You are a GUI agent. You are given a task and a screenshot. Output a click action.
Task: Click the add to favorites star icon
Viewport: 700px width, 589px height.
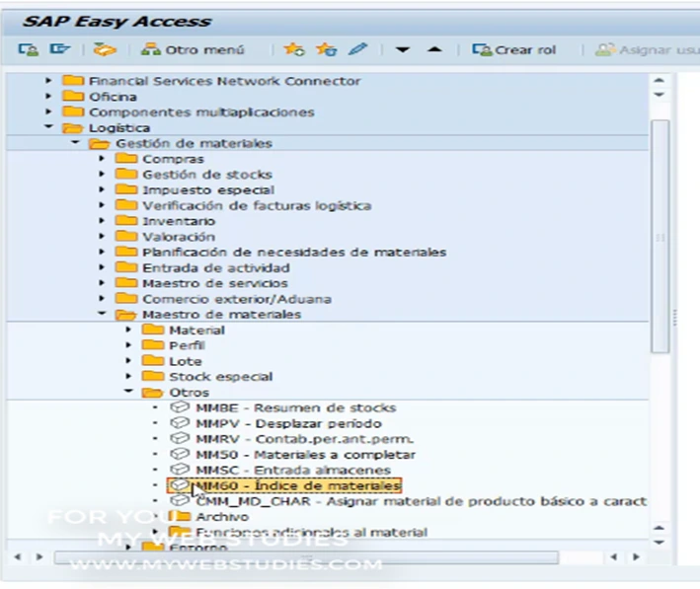pos(294,49)
